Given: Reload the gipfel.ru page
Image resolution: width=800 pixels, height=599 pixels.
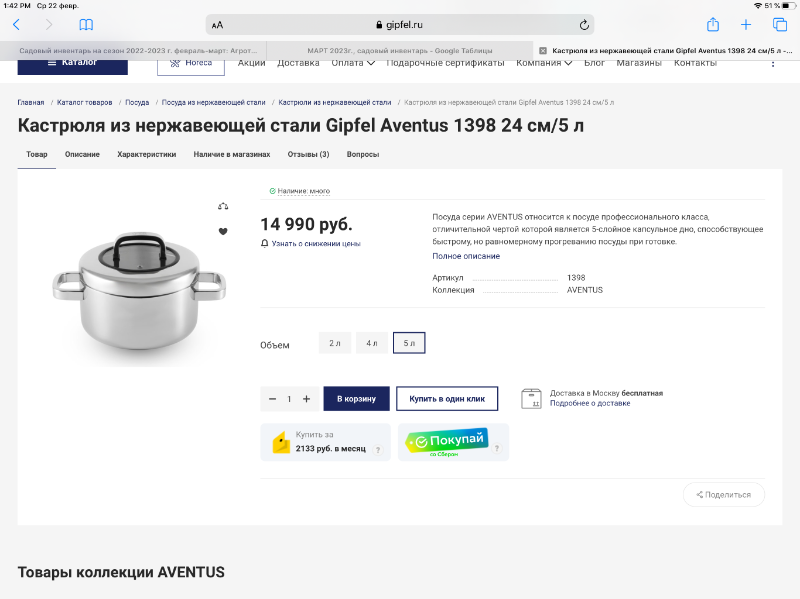Looking at the screenshot, I should (584, 24).
